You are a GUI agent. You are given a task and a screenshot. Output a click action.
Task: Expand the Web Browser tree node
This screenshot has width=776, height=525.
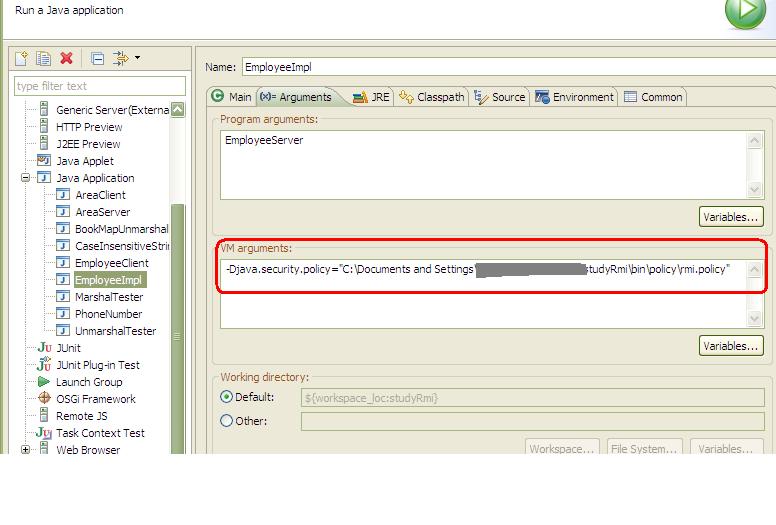(x=25, y=449)
